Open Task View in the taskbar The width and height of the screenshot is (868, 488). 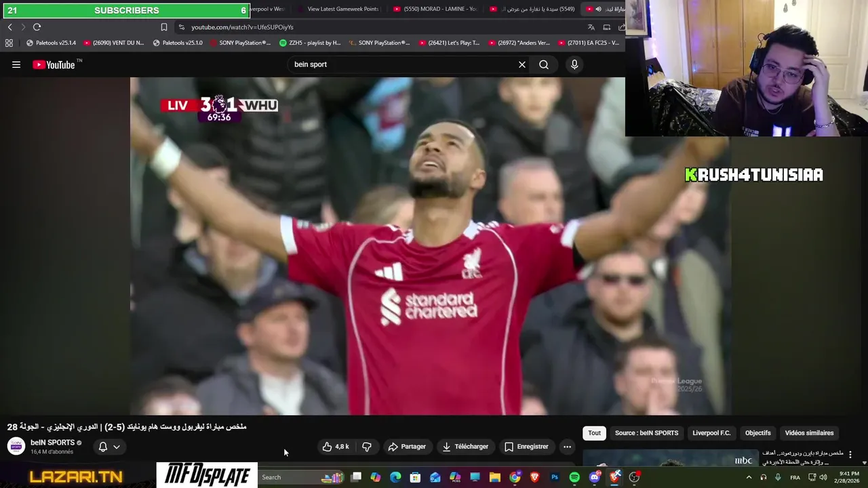(356, 477)
